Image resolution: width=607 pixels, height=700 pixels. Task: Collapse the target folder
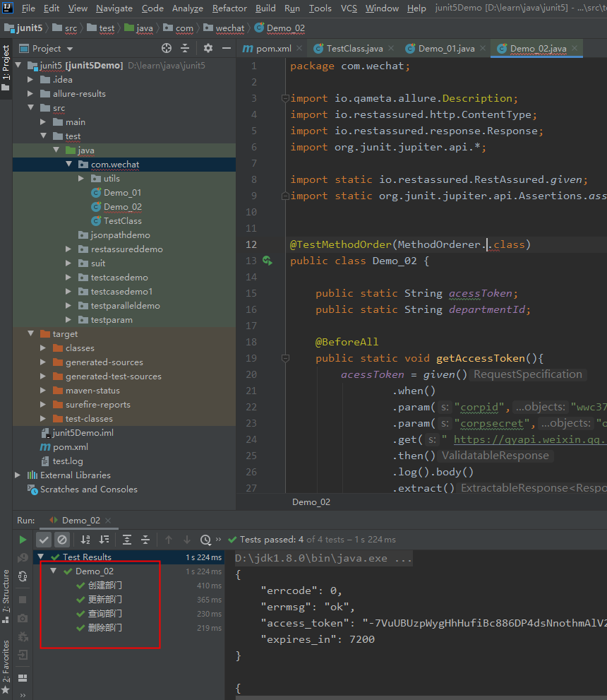[30, 334]
